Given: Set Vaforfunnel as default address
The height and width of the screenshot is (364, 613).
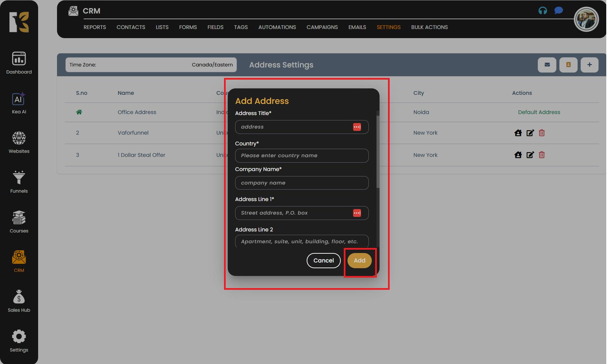Looking at the screenshot, I should click(518, 133).
